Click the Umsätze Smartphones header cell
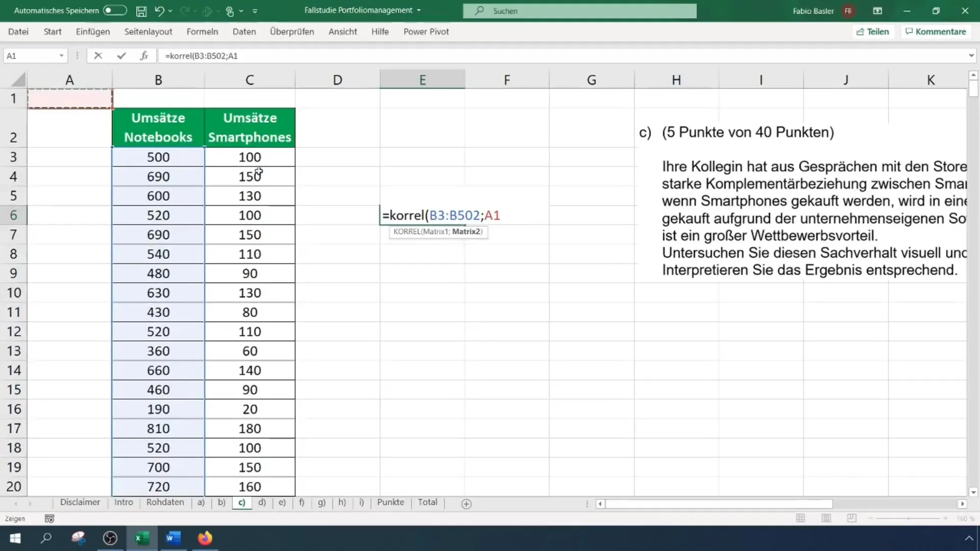Image resolution: width=980 pixels, height=551 pixels. coord(250,128)
